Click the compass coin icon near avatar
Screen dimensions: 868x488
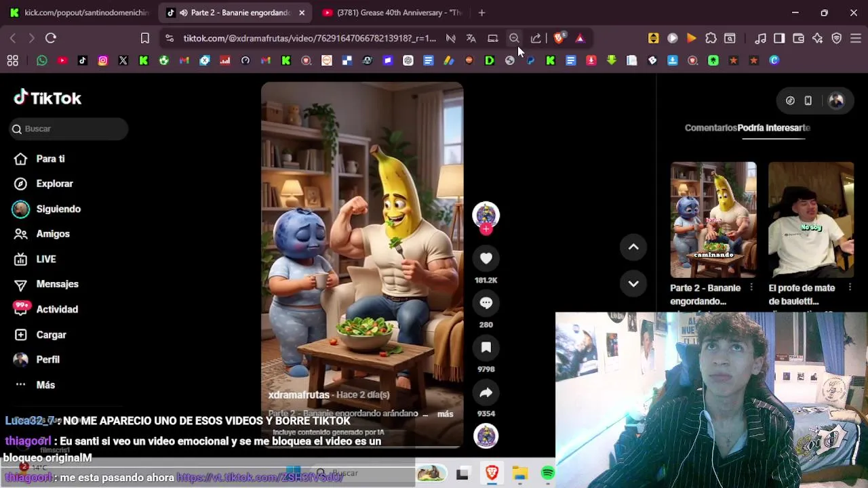click(x=790, y=100)
